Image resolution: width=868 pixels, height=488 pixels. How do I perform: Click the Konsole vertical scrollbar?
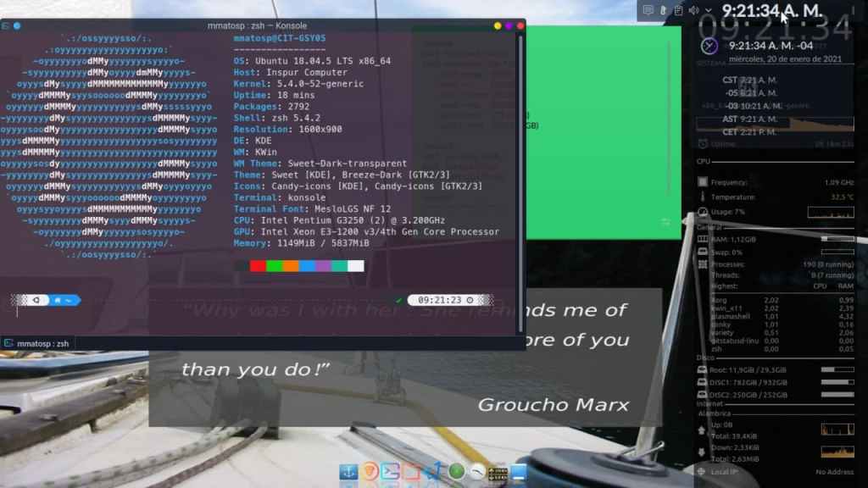click(x=520, y=169)
